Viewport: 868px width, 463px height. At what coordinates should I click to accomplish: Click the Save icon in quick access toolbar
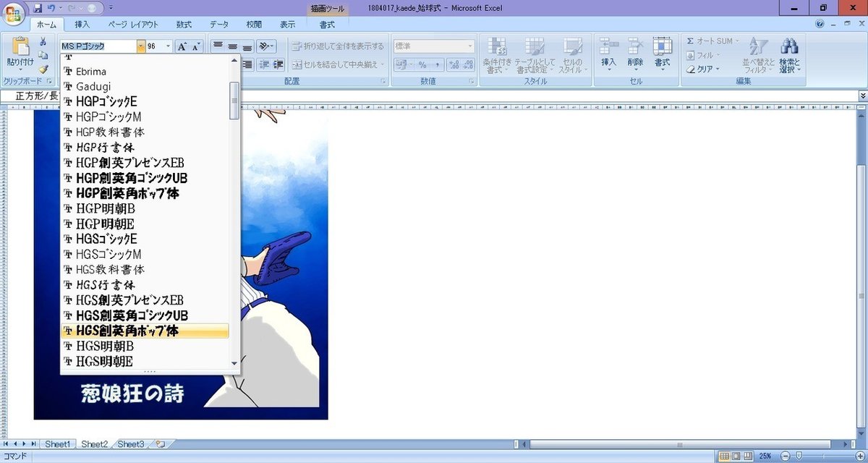click(x=38, y=8)
